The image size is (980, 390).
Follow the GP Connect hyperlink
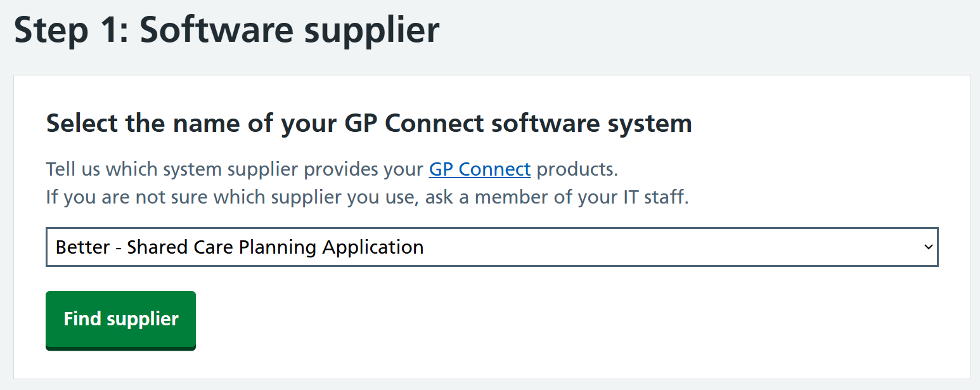point(479,169)
